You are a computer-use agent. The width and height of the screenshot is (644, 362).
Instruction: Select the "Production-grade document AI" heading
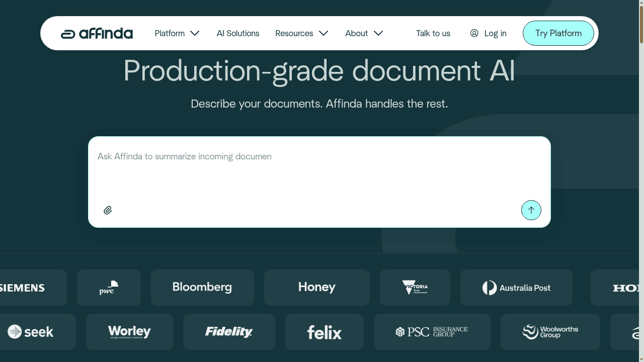point(319,70)
